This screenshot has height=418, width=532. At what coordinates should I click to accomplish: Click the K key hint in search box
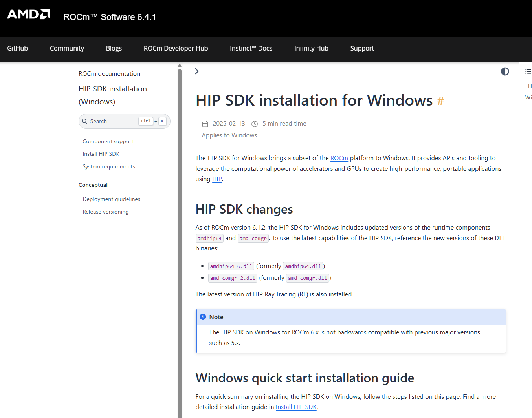tap(162, 121)
